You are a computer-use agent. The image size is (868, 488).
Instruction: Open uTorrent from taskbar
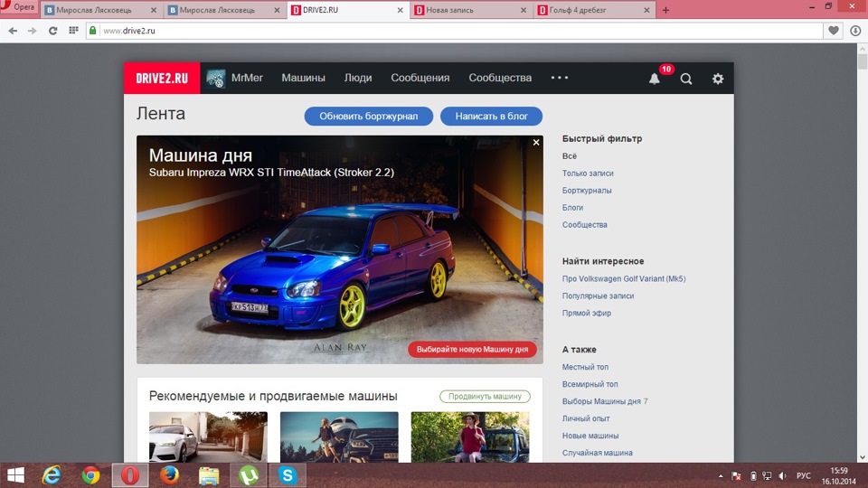[249, 475]
